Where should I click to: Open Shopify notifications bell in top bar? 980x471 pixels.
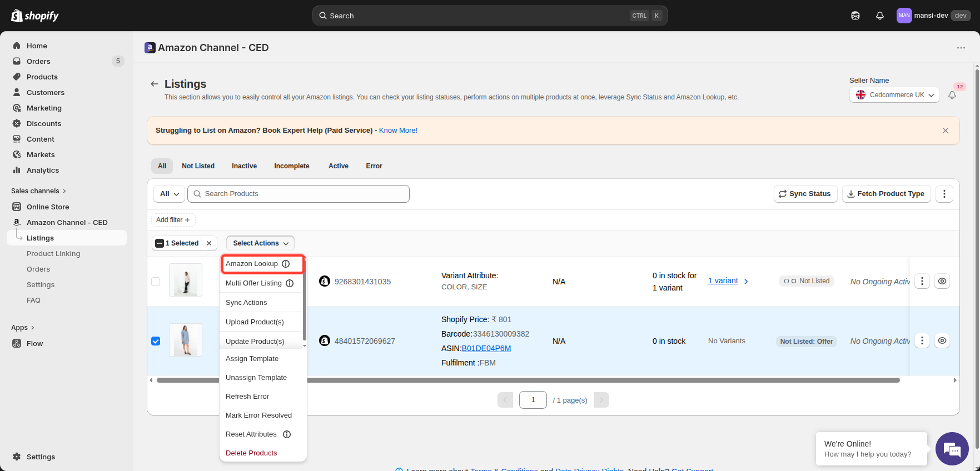(x=880, y=16)
